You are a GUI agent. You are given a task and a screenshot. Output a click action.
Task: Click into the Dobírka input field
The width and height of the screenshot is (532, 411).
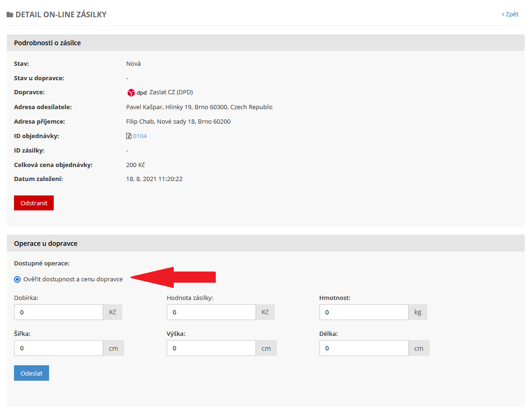(58, 312)
